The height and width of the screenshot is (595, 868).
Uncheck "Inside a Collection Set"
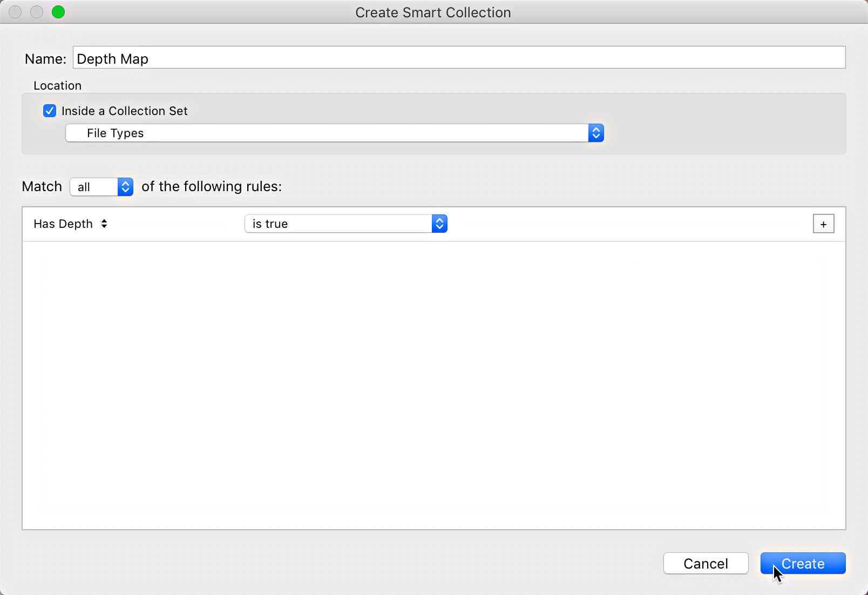(50, 111)
